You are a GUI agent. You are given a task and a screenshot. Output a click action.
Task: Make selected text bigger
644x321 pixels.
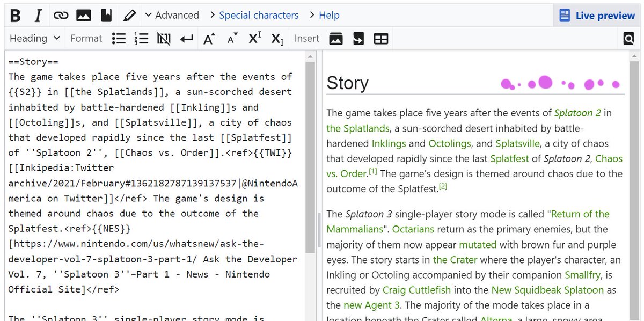coord(209,39)
